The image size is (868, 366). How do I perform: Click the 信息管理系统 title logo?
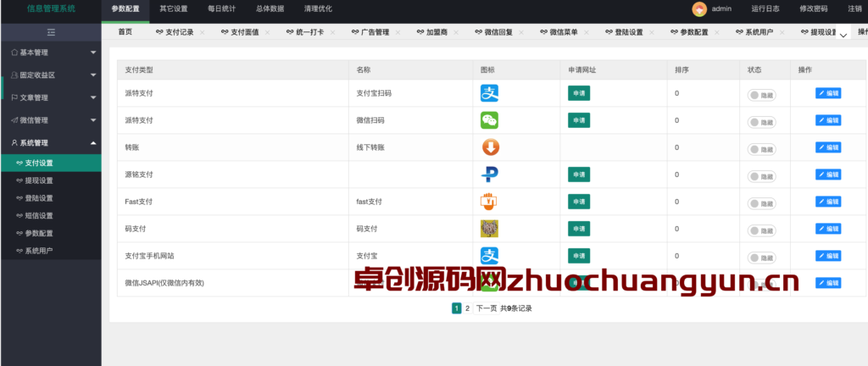coord(52,8)
